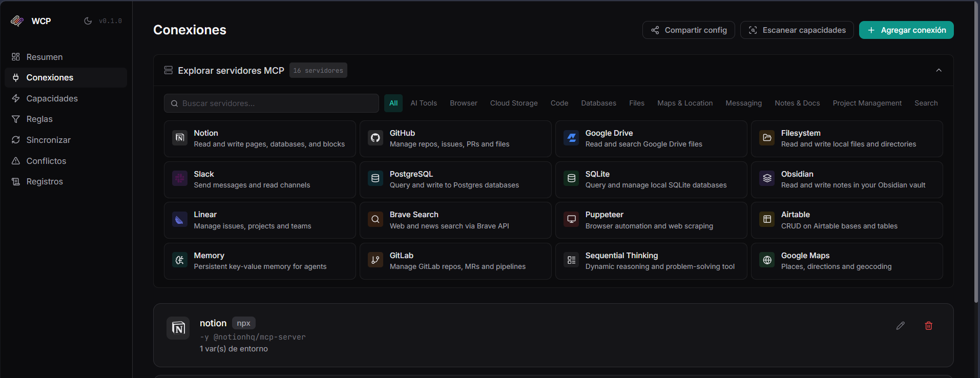Screen dimensions: 980x378
Task: Click the Linear server icon
Action: tap(180, 219)
